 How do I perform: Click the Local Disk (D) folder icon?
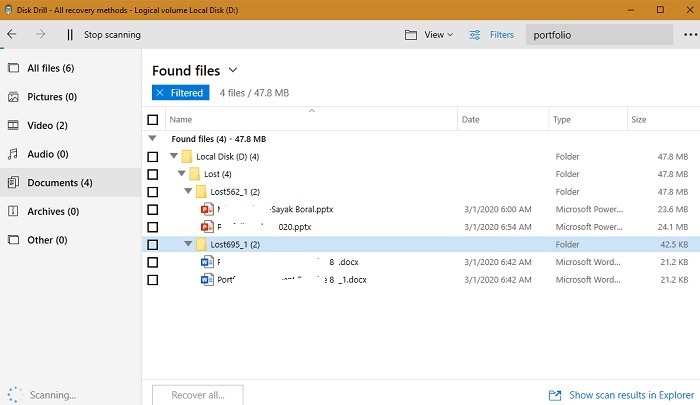pyautogui.click(x=187, y=157)
